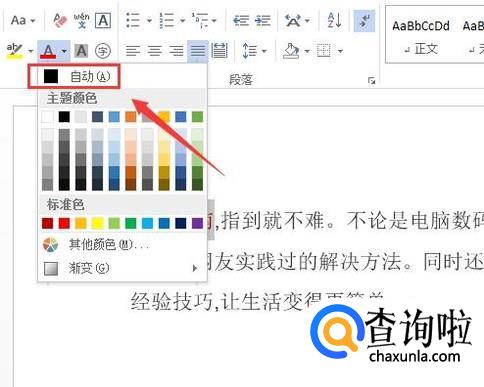Open Paragraph dialog launcher
The image size is (484, 387).
point(371,80)
